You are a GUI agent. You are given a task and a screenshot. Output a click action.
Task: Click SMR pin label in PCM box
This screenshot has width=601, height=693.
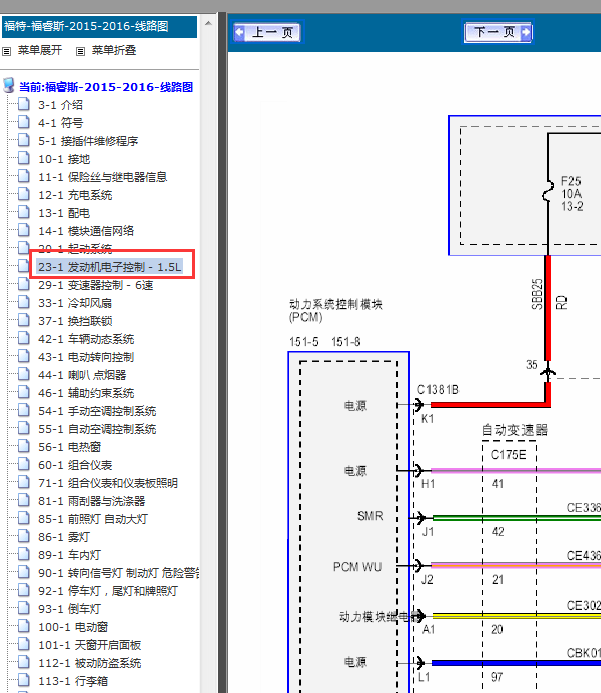pyautogui.click(x=370, y=516)
